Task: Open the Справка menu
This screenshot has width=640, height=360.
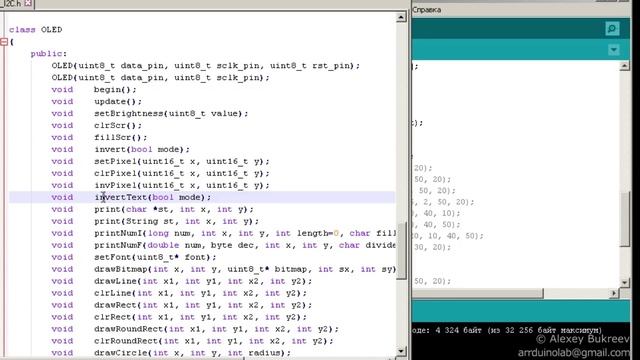Action: (x=427, y=10)
